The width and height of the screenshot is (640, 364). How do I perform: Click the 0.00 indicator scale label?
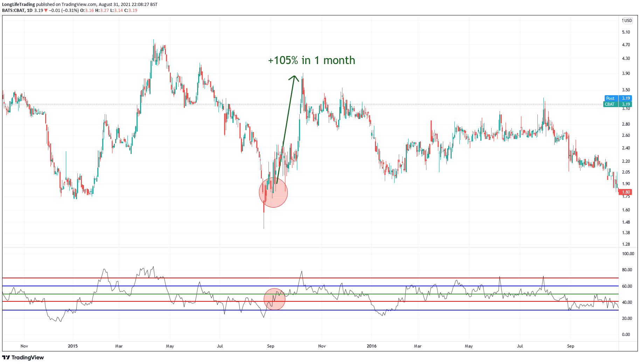[626, 335]
